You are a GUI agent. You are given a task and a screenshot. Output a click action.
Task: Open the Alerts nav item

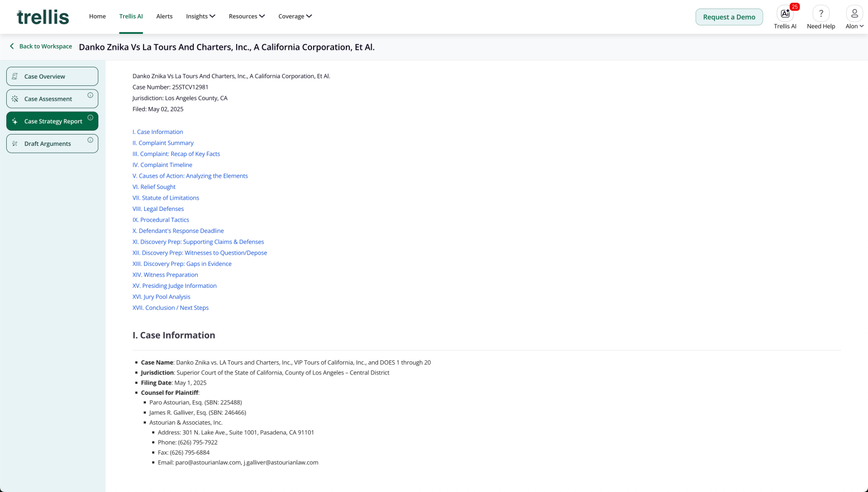tap(164, 16)
